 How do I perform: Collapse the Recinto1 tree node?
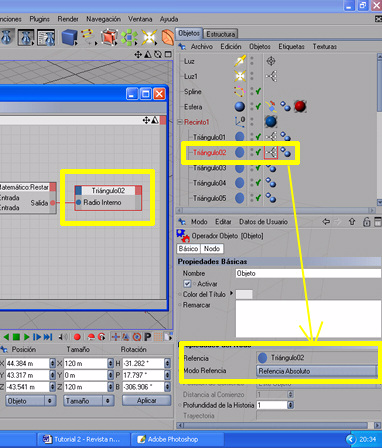coord(180,122)
